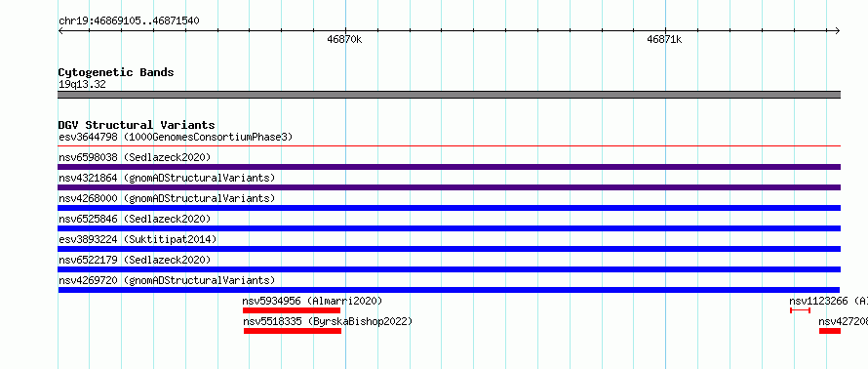Open variant esv3893224 (Suktitipat2014) label
Image resolution: width=868 pixels, height=369 pixels.
click(x=138, y=239)
